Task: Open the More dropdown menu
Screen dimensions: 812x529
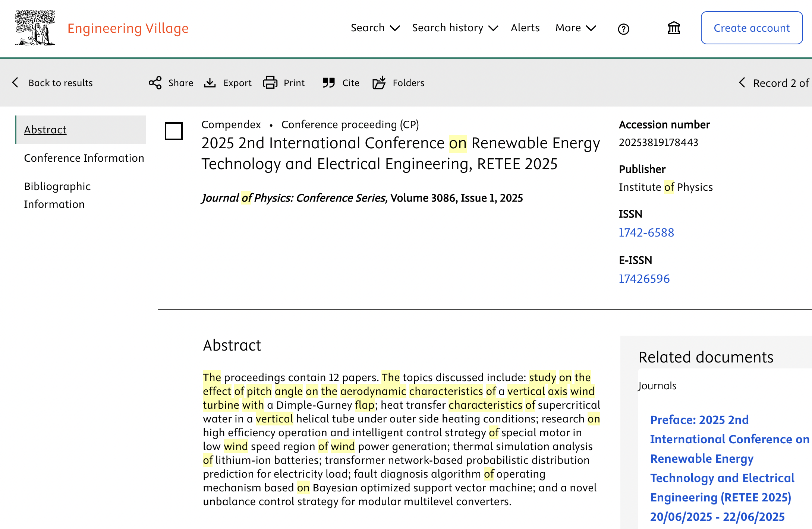Action: 575,28
